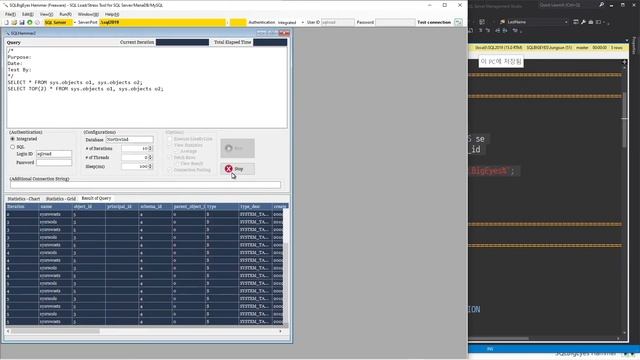Select the Integrated authentication radio button
This screenshot has width=640, height=360.
click(x=13, y=139)
